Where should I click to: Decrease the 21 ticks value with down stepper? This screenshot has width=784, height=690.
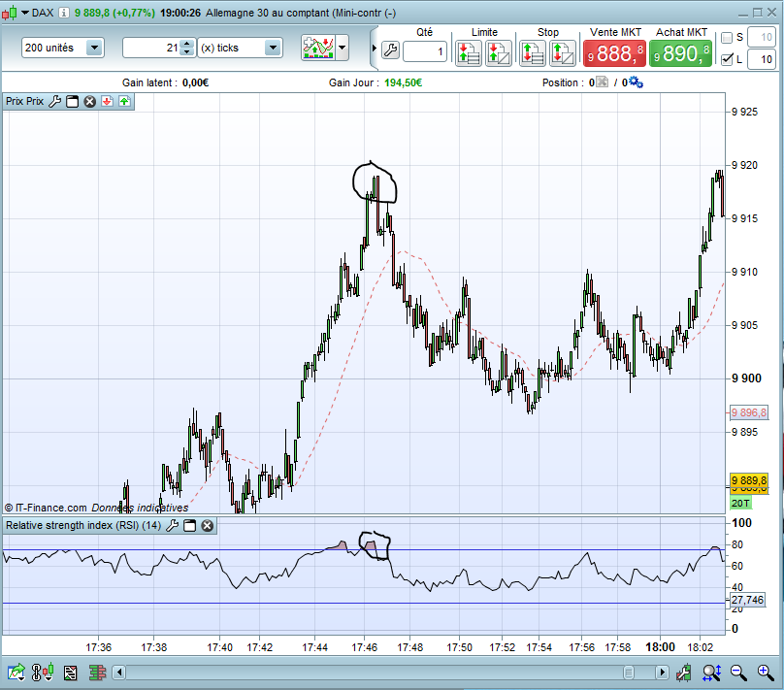[x=187, y=52]
